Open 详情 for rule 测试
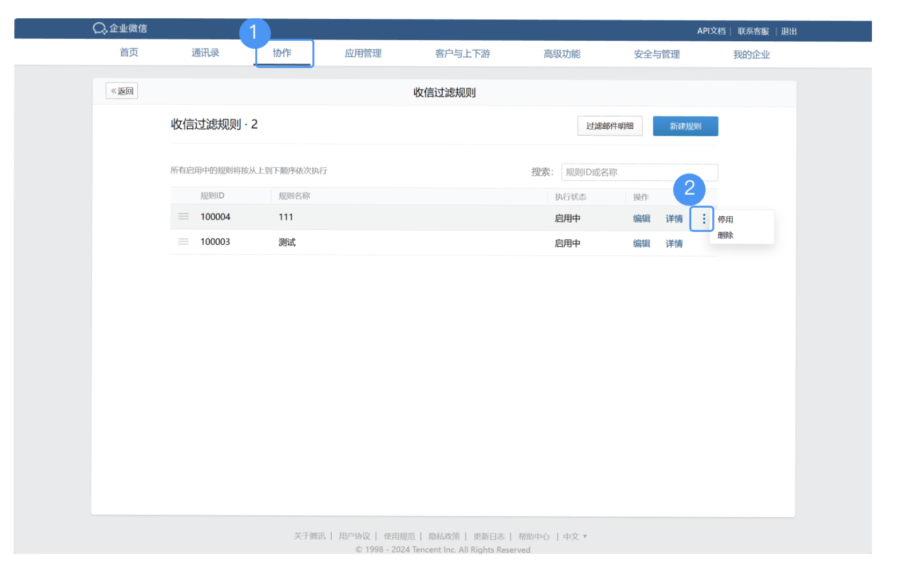Screen dimensions: 924x582 [674, 243]
